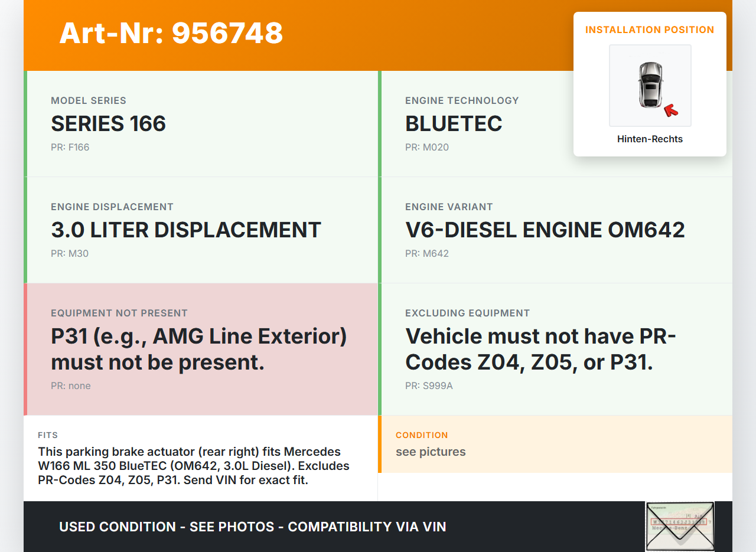Click the 'Hinten-Rechts' position label
This screenshot has height=552, width=756.
click(650, 139)
